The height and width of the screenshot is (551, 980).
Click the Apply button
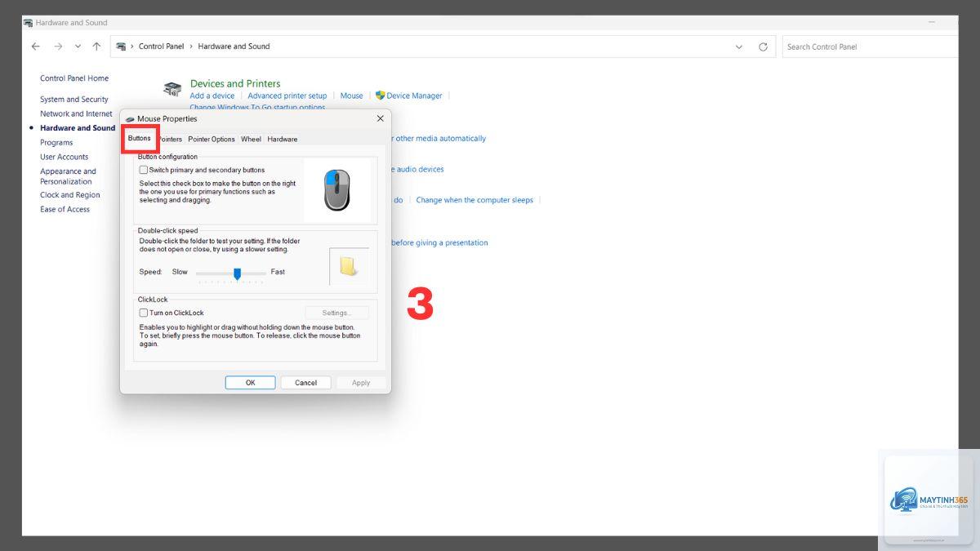pos(361,382)
